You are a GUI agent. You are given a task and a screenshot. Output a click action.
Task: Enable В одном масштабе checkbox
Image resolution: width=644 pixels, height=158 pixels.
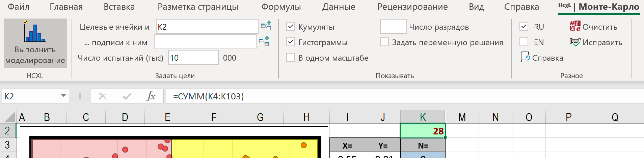pyautogui.click(x=291, y=57)
